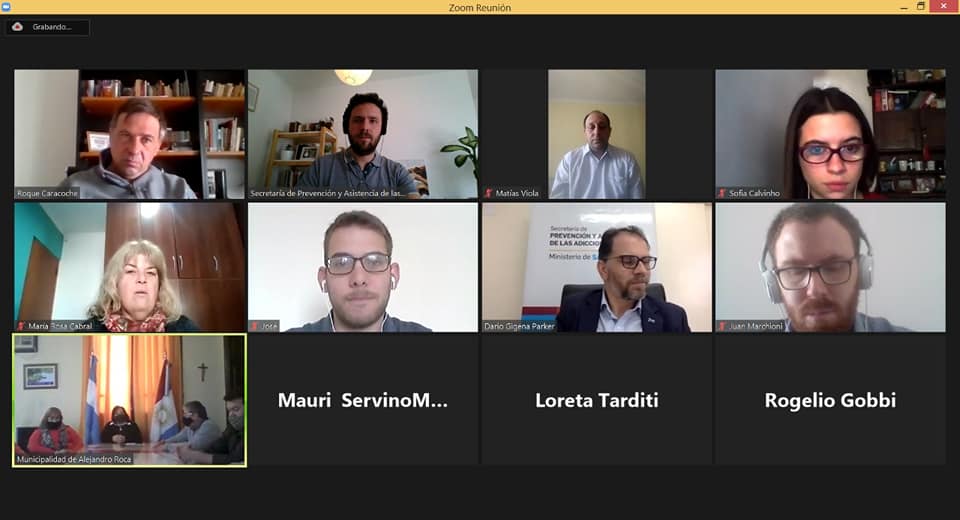Screen dimensions: 960x520
Task: Click muted mic icon beside María Rosa Cabral
Action: point(21,326)
